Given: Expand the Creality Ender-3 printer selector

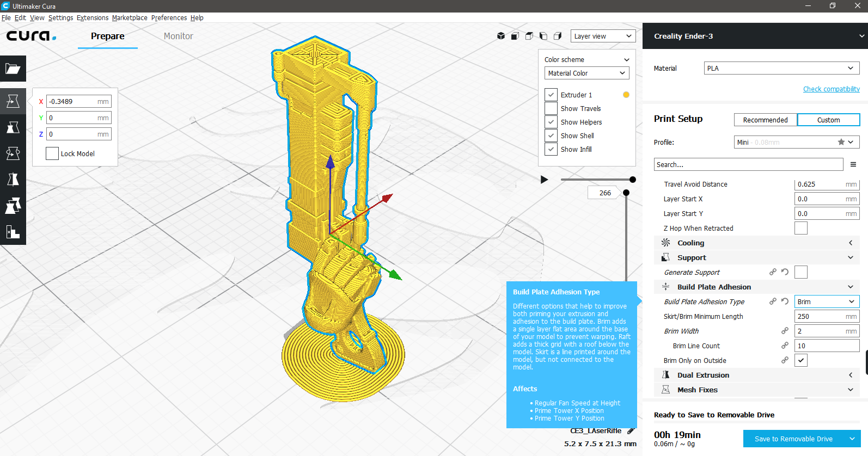Looking at the screenshot, I should click(755, 36).
